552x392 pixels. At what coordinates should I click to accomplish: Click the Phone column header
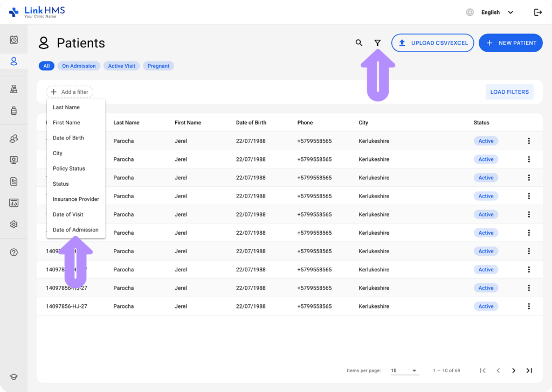305,123
